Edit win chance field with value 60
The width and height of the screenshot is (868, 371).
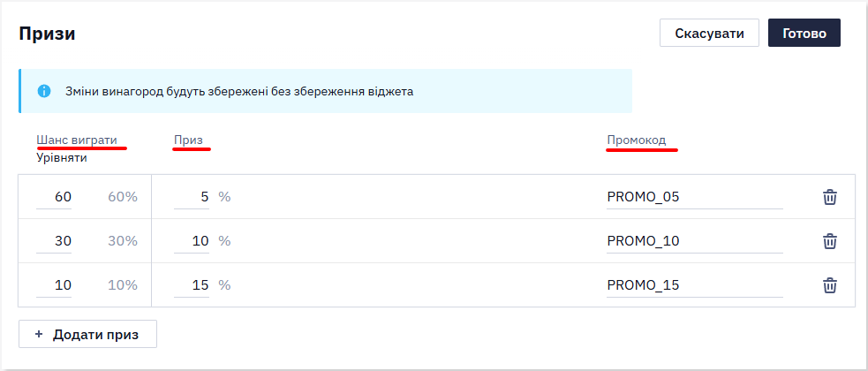(x=54, y=197)
